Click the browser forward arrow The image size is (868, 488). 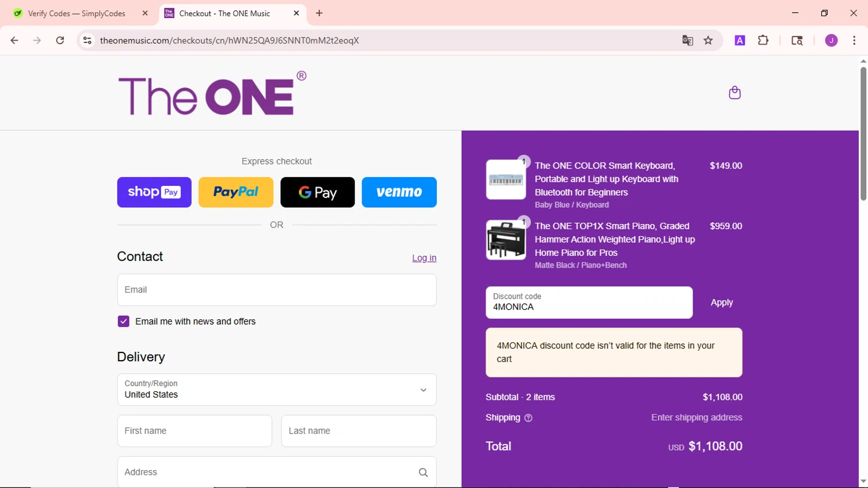(x=37, y=41)
